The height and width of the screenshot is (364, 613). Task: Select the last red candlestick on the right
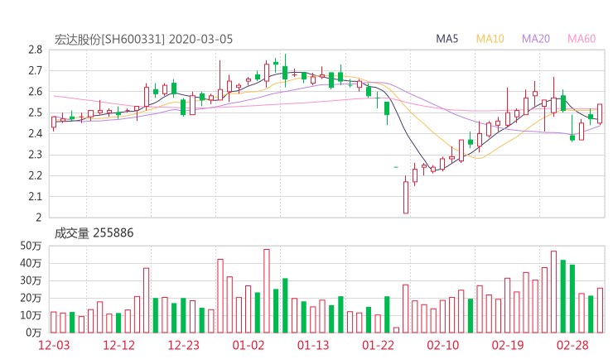click(x=600, y=113)
